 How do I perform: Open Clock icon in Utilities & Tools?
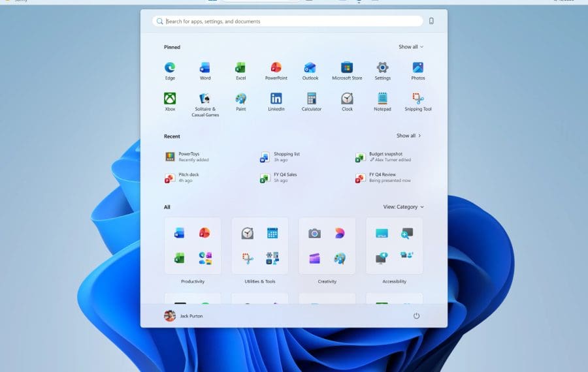247,233
